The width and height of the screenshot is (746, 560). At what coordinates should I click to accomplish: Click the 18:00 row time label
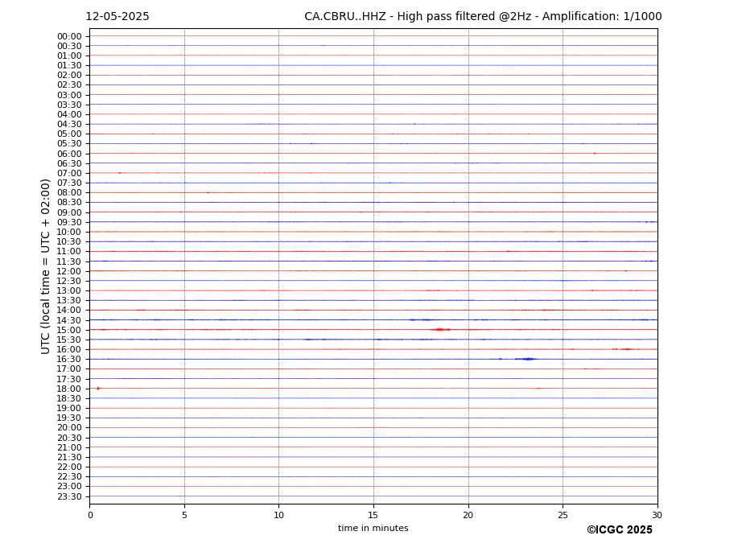69,389
